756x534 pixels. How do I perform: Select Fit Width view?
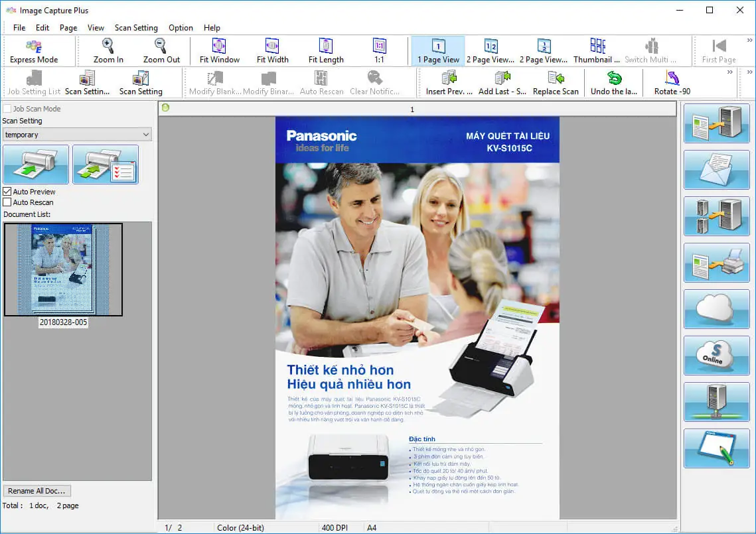tap(272, 51)
